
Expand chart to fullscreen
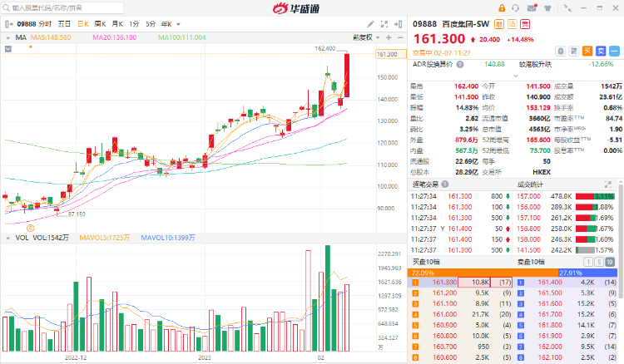click(x=384, y=24)
